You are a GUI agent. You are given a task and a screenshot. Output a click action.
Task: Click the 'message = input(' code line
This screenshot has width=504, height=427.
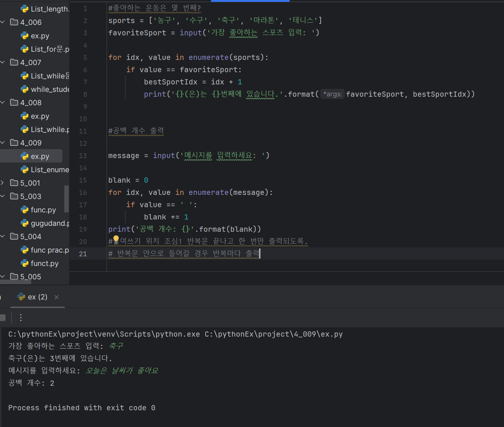click(189, 155)
